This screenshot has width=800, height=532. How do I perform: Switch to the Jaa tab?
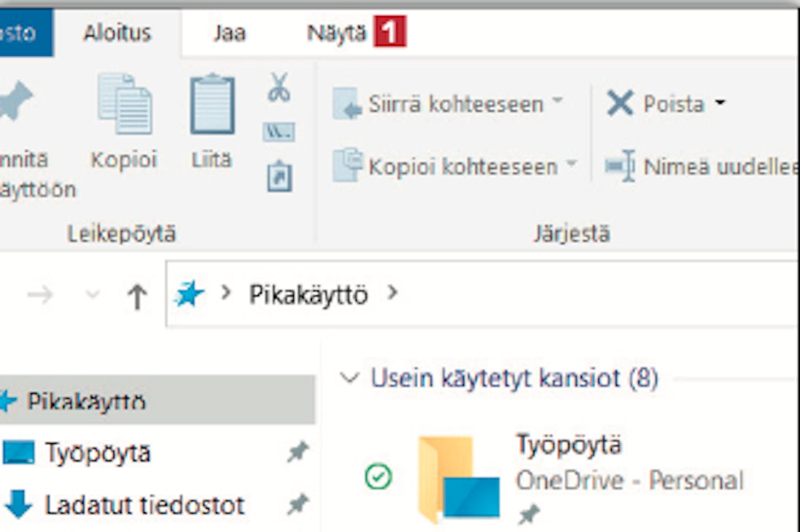click(229, 33)
